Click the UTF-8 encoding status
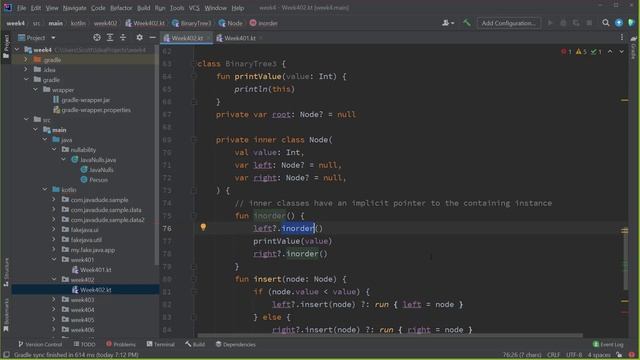The width and height of the screenshot is (640, 360). (x=574, y=355)
